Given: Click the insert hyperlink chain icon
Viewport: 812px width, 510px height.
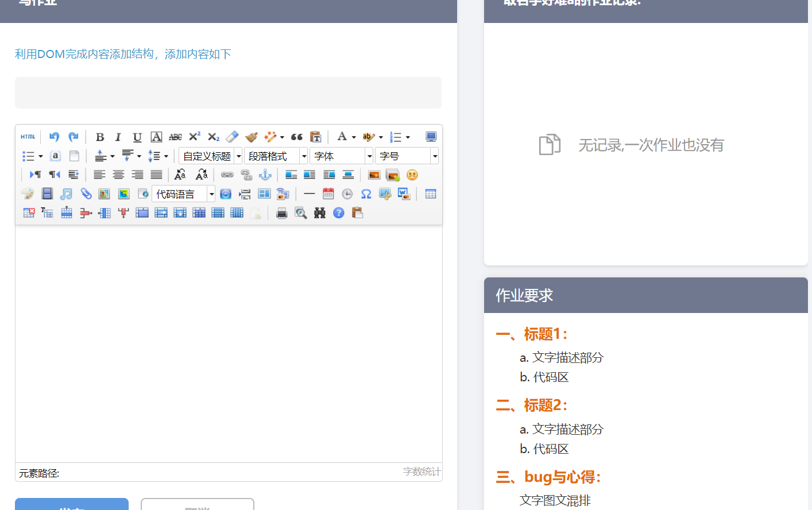Looking at the screenshot, I should point(227,175).
